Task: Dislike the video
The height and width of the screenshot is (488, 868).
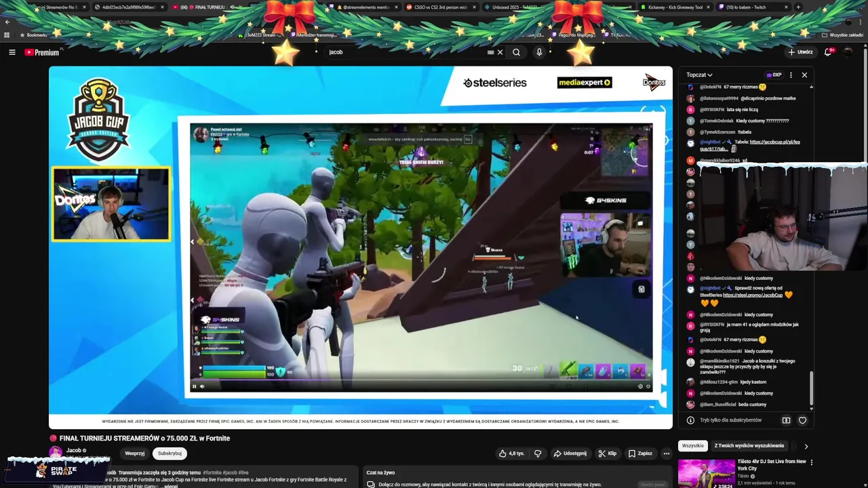Action: tap(538, 453)
